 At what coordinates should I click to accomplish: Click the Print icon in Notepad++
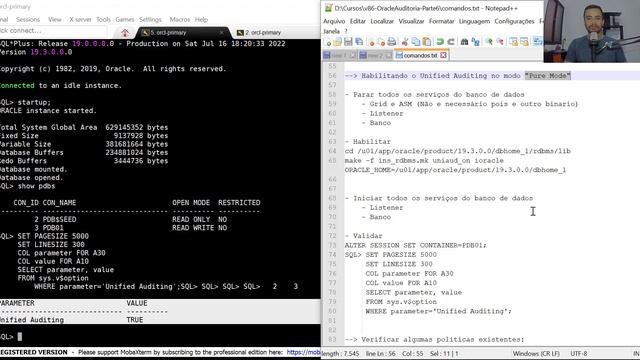[x=391, y=42]
